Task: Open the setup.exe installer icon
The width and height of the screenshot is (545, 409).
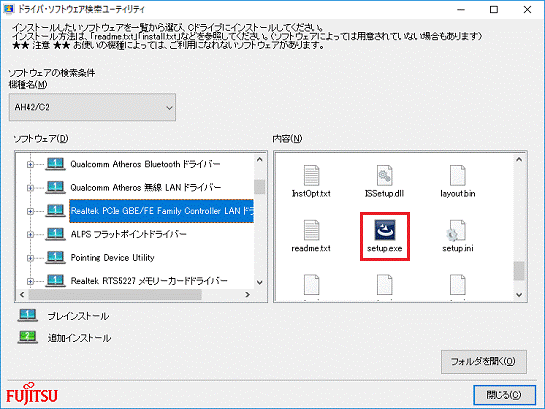Action: pos(384,230)
